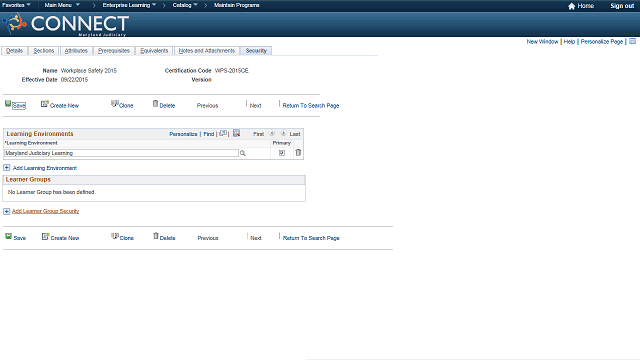Screen dimensions: 640x360
Task: Click the Home house icon
Action: pos(571,6)
